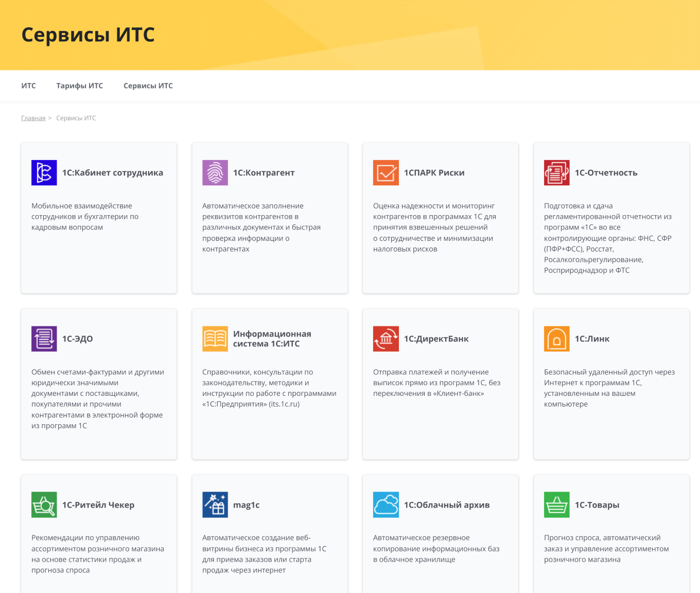Click text 'Обмен счетами-фактурами и другими'
This screenshot has height=593, width=700.
(98, 398)
